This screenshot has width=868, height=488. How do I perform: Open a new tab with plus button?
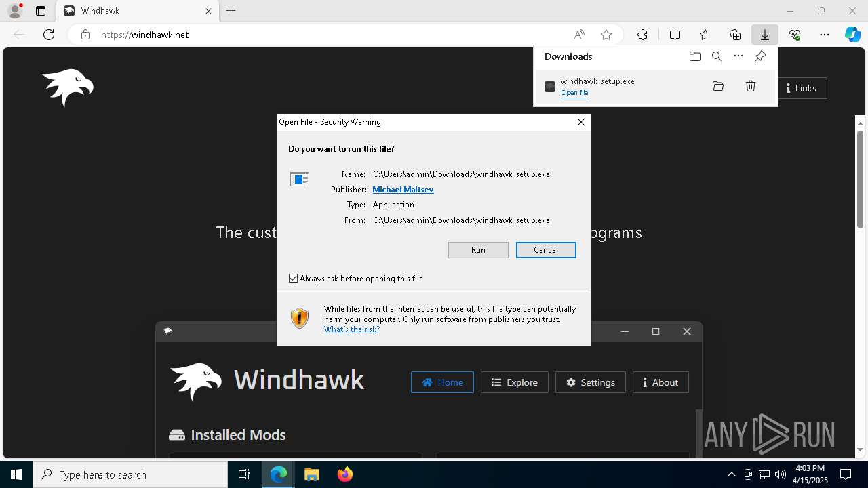pos(231,11)
